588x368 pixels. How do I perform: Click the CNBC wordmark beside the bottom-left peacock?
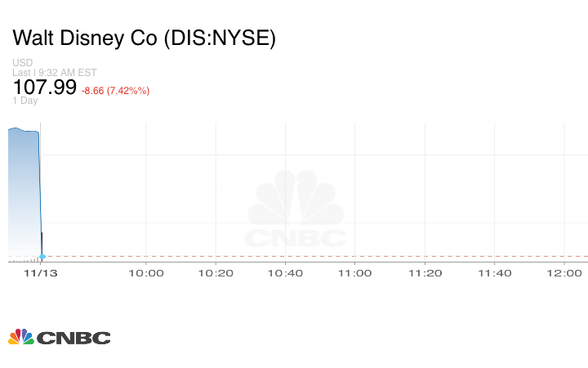click(x=73, y=337)
